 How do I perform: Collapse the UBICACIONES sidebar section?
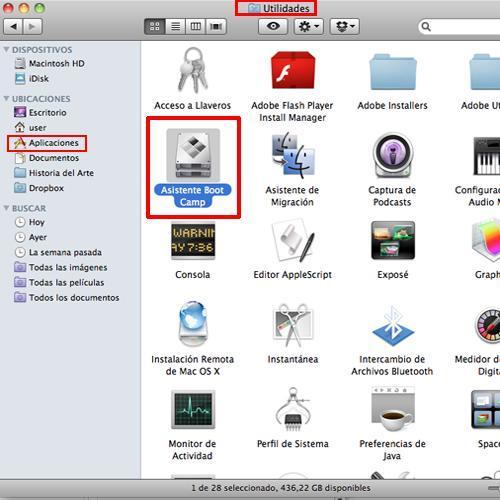tap(6, 98)
